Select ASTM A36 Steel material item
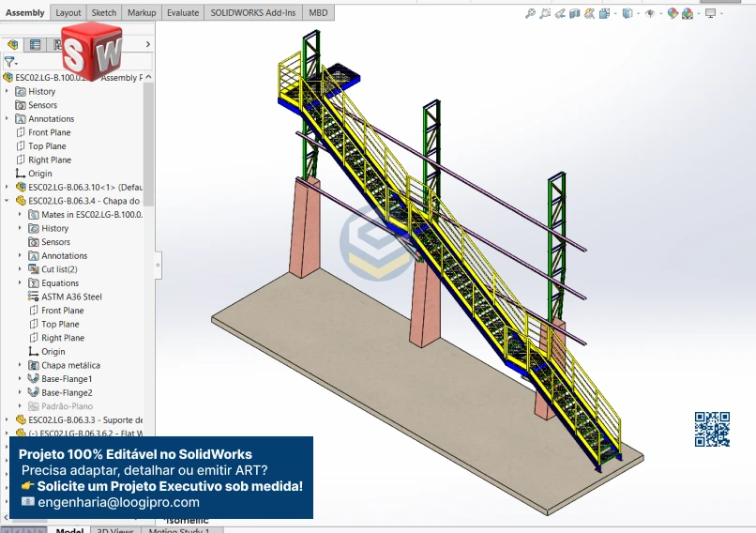 pyautogui.click(x=71, y=297)
